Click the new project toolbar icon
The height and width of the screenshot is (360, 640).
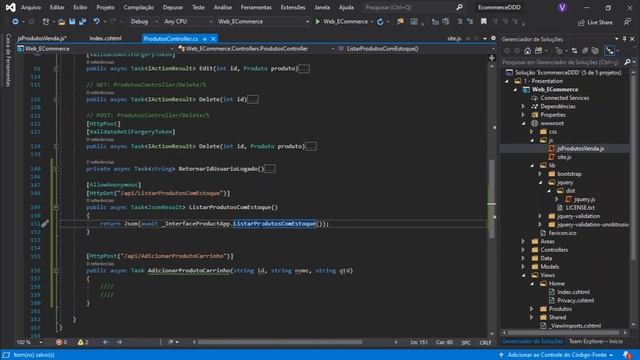coord(46,22)
